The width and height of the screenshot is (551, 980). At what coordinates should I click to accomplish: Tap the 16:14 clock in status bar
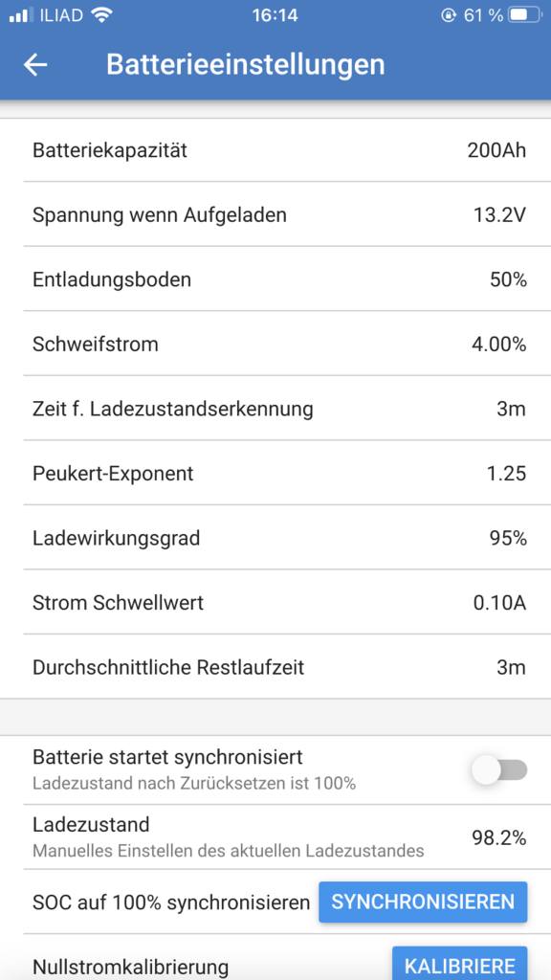click(x=275, y=15)
